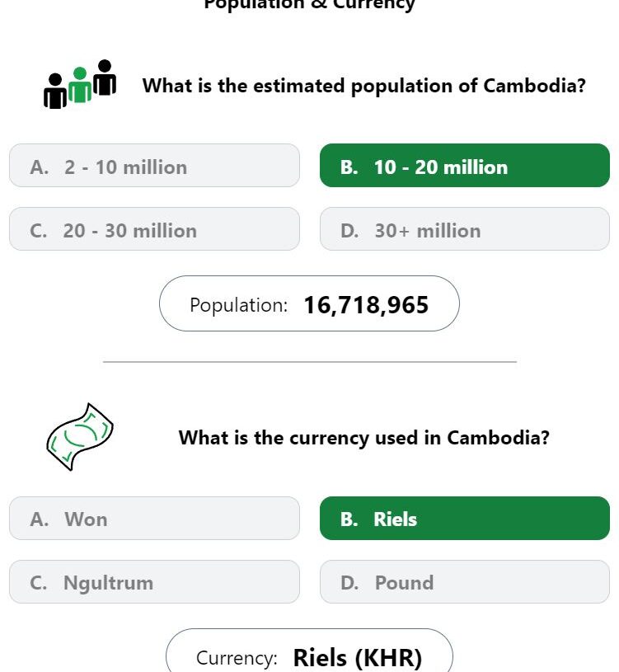
Task: Click the 16,718,965 population figure
Action: point(366,305)
